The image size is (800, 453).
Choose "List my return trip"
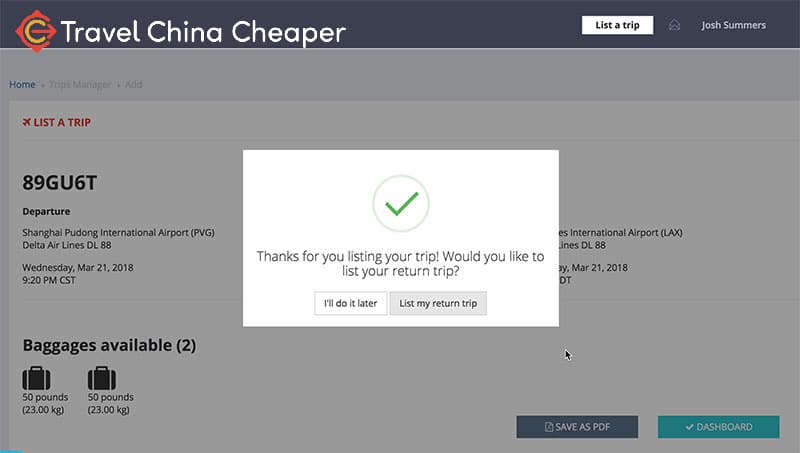[438, 303]
